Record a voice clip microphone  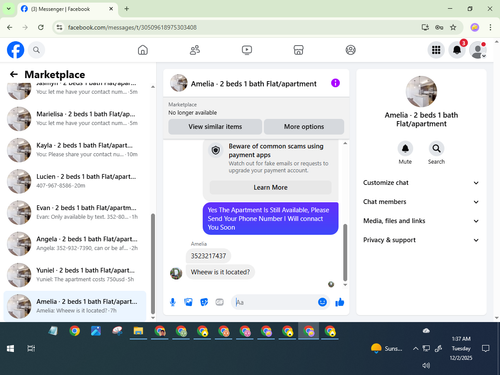tap(173, 302)
